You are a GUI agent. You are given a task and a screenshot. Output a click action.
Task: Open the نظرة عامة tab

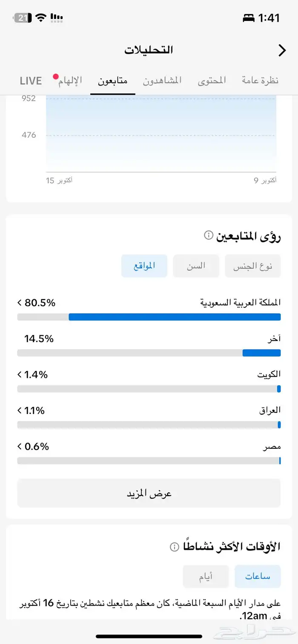[x=260, y=80]
